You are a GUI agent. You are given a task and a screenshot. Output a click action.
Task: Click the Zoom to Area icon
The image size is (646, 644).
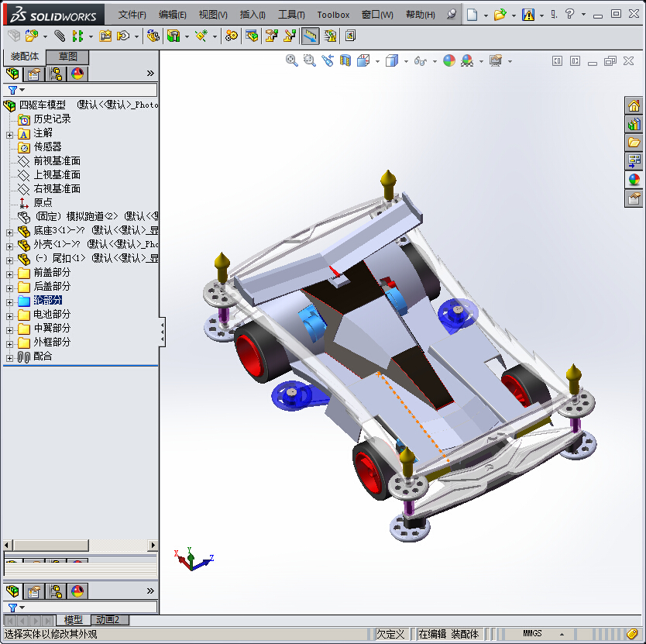pos(309,61)
